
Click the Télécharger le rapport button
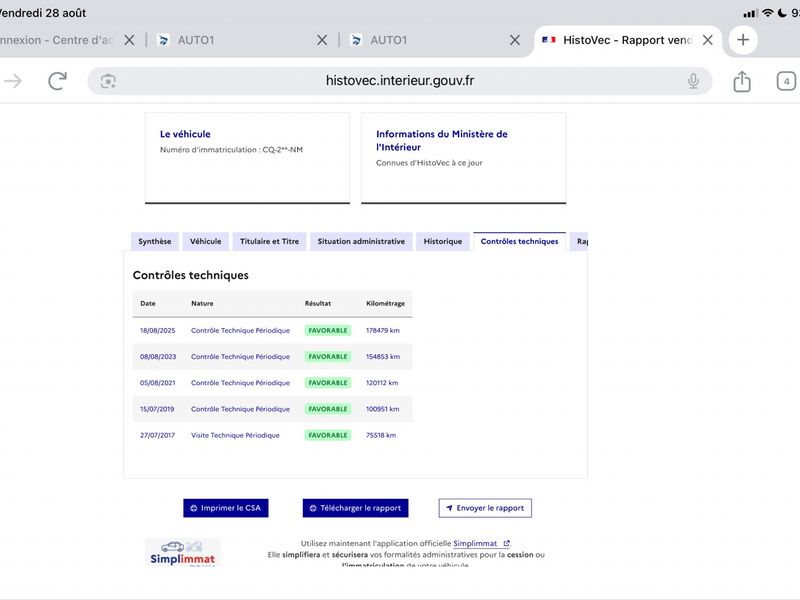(355, 508)
